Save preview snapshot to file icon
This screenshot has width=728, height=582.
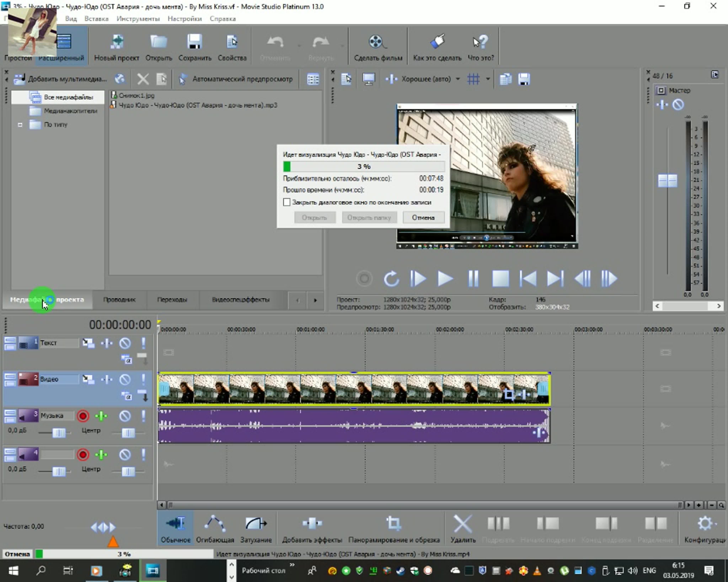524,79
